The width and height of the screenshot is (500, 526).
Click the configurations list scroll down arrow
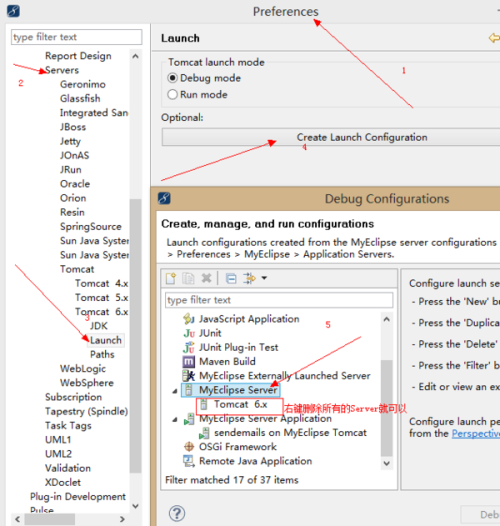[387, 463]
